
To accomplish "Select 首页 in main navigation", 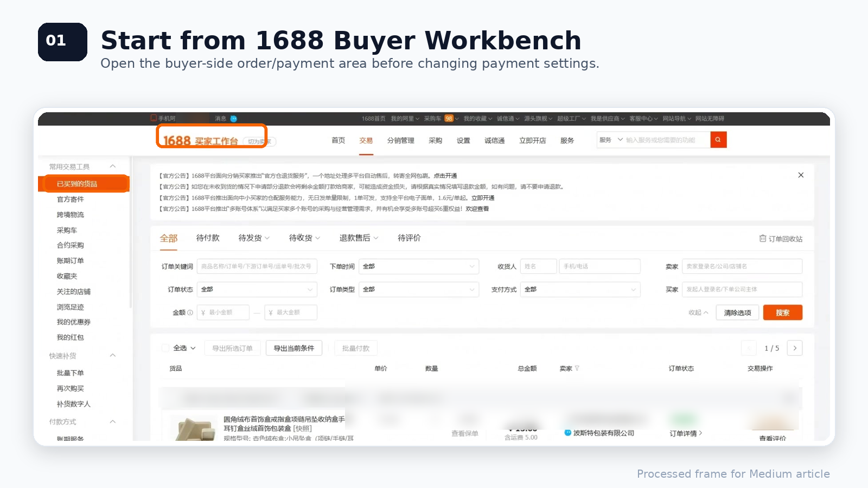I will [x=339, y=140].
